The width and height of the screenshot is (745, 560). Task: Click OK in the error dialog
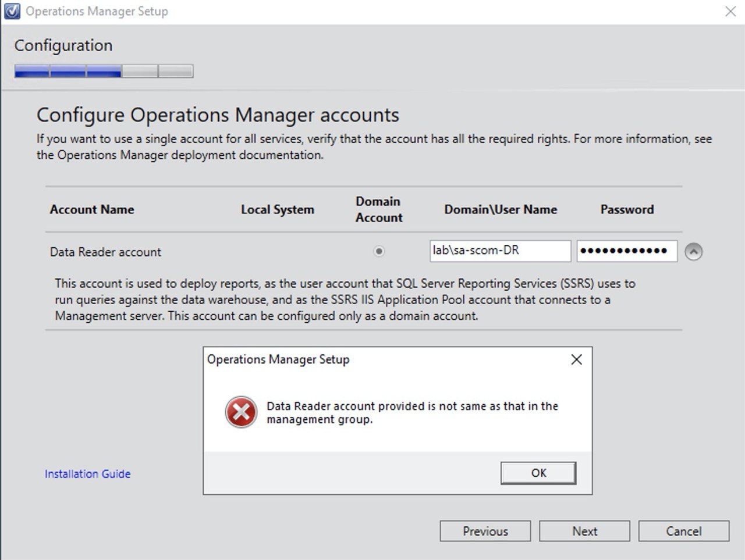coord(538,473)
